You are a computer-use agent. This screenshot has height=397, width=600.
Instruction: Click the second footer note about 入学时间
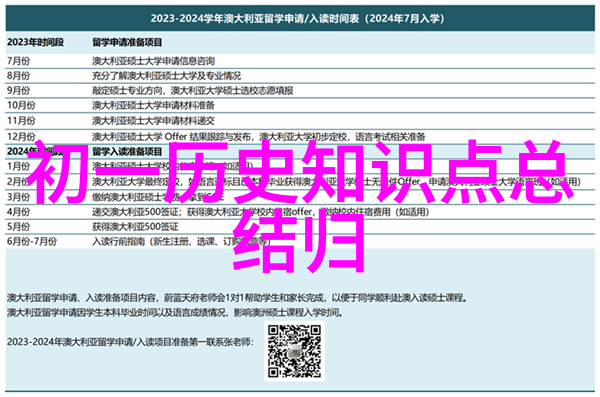(x=174, y=313)
